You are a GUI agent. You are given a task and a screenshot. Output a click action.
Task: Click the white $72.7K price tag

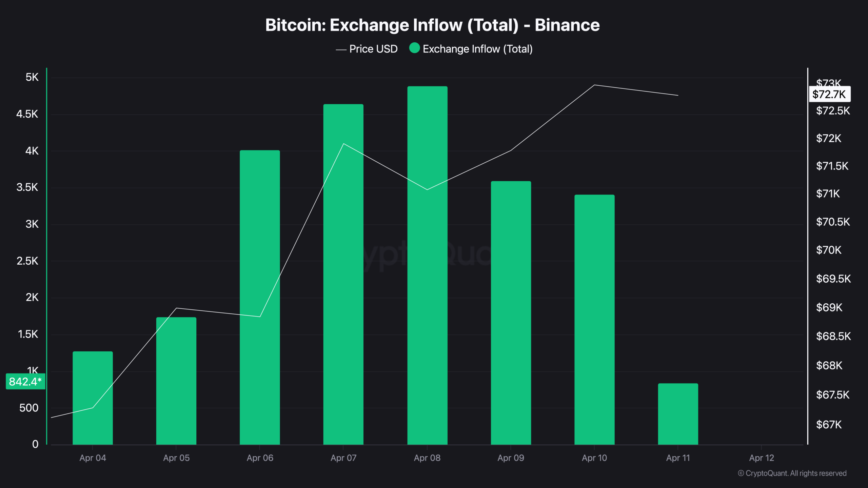coord(829,94)
